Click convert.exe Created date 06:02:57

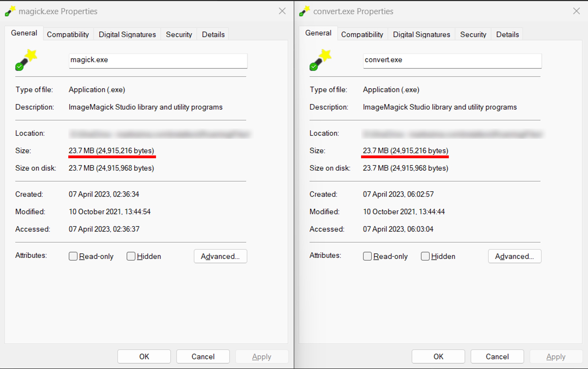tap(398, 194)
